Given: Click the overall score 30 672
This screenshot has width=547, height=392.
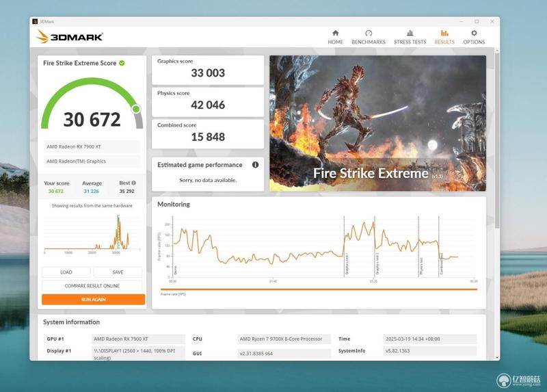Looking at the screenshot, I should 92,120.
